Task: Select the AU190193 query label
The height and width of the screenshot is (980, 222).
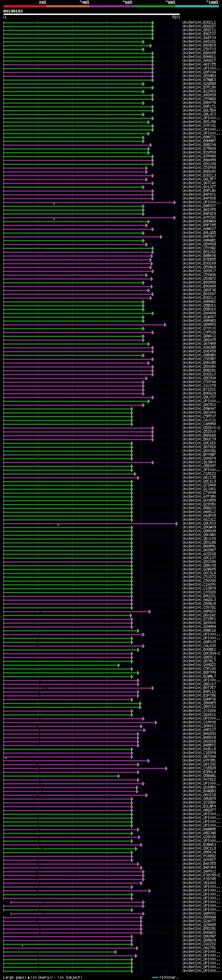Action: pyautogui.click(x=13, y=11)
